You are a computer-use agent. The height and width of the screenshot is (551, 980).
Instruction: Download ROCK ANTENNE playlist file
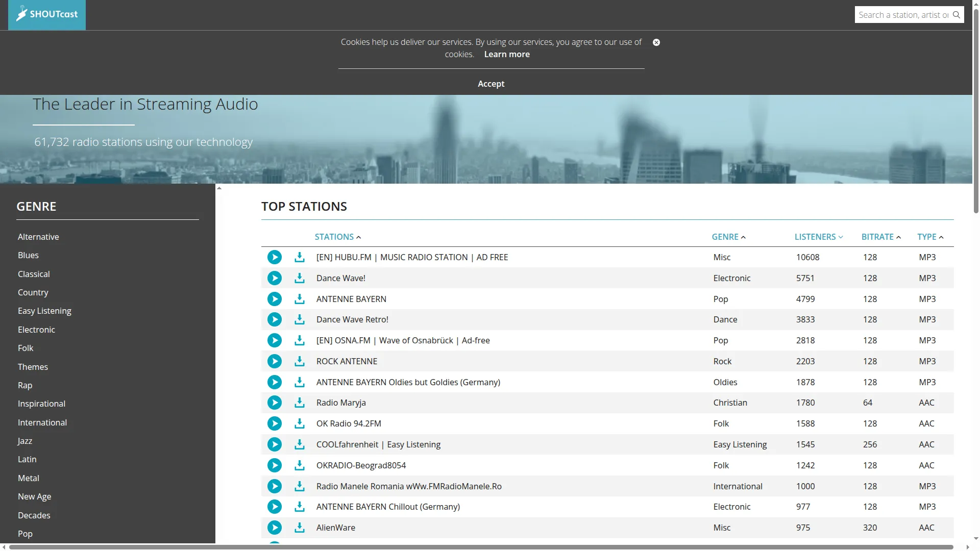click(x=300, y=361)
